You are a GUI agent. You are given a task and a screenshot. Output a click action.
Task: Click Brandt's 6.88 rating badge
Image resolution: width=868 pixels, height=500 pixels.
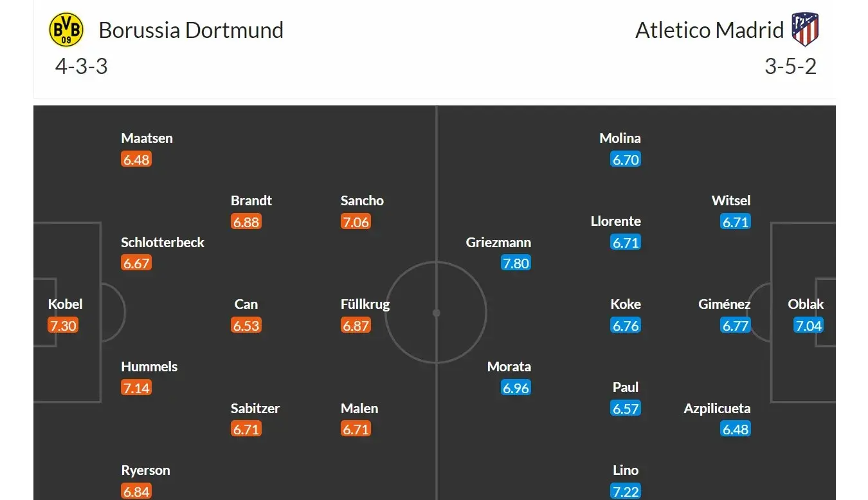click(x=246, y=222)
